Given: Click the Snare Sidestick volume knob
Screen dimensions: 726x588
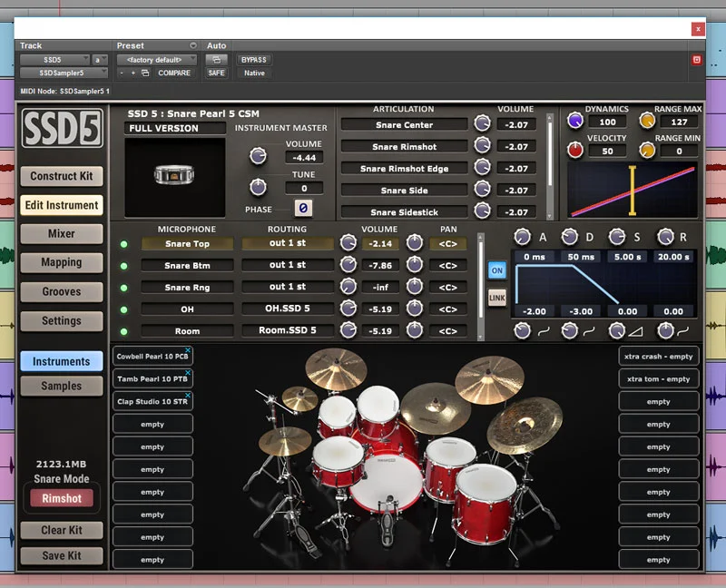Looking at the screenshot, I should coord(482,211).
